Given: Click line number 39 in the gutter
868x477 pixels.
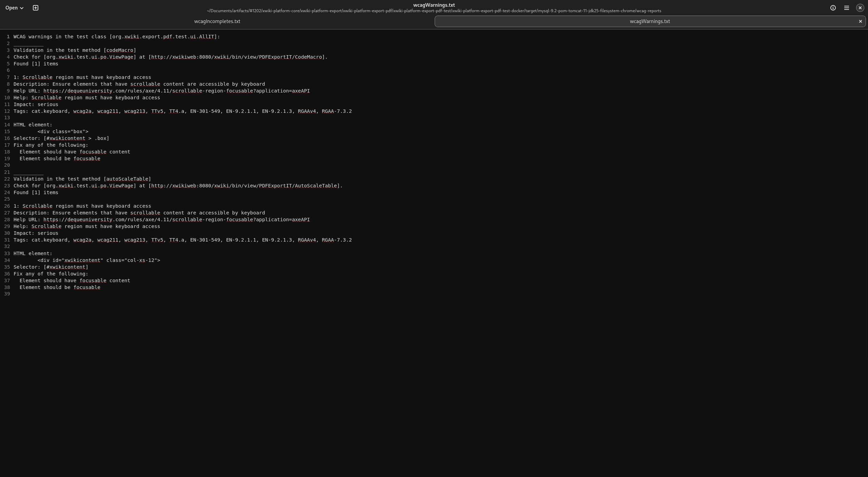Looking at the screenshot, I should click(7, 294).
